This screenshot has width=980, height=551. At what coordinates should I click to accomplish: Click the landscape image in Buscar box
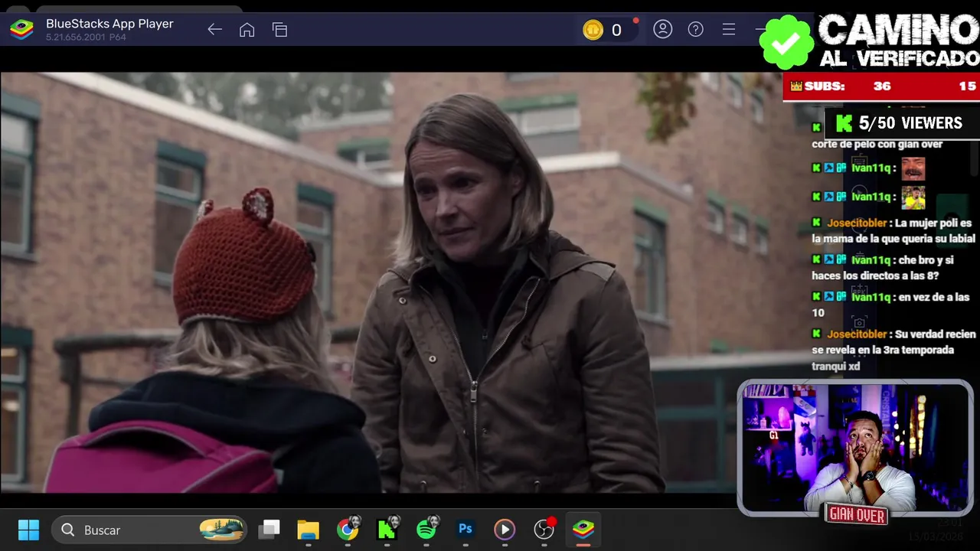[221, 530]
